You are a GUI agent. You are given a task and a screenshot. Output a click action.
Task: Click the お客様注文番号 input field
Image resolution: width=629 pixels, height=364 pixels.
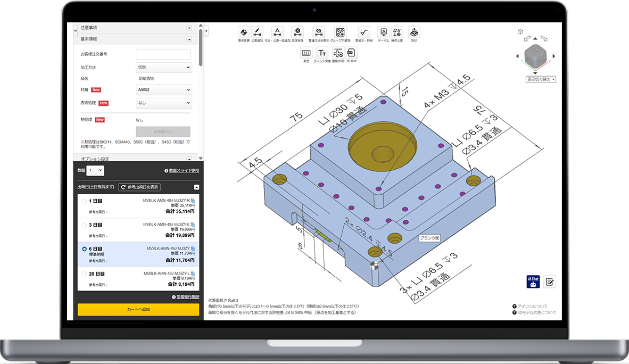(163, 54)
